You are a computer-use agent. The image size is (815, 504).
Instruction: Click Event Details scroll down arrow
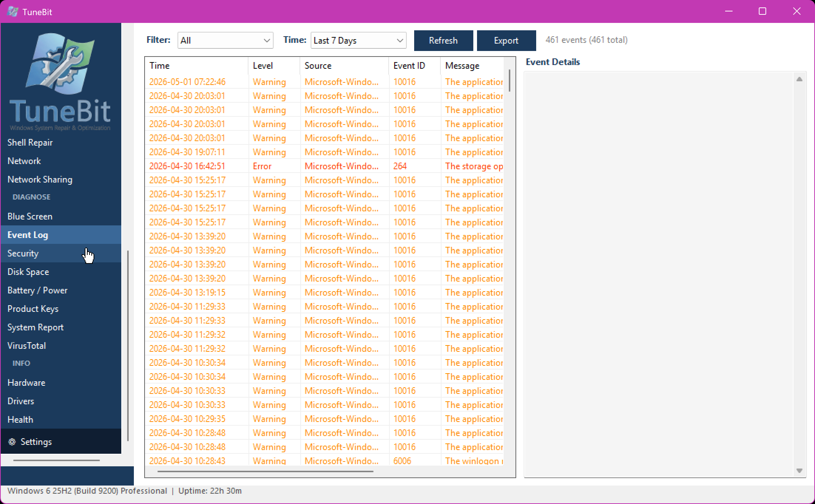coord(799,471)
